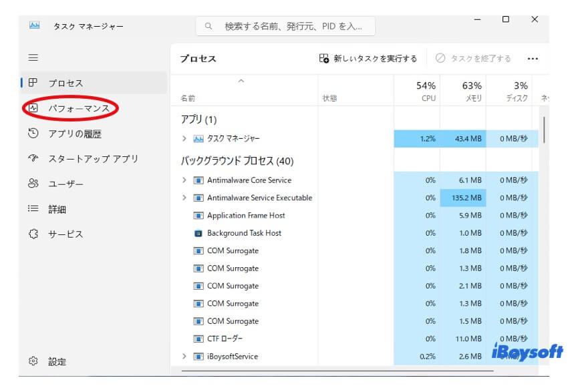Viewport: 568px width, 392px height.
Task: Expand Antimalware Core Service process
Action: pyautogui.click(x=184, y=180)
